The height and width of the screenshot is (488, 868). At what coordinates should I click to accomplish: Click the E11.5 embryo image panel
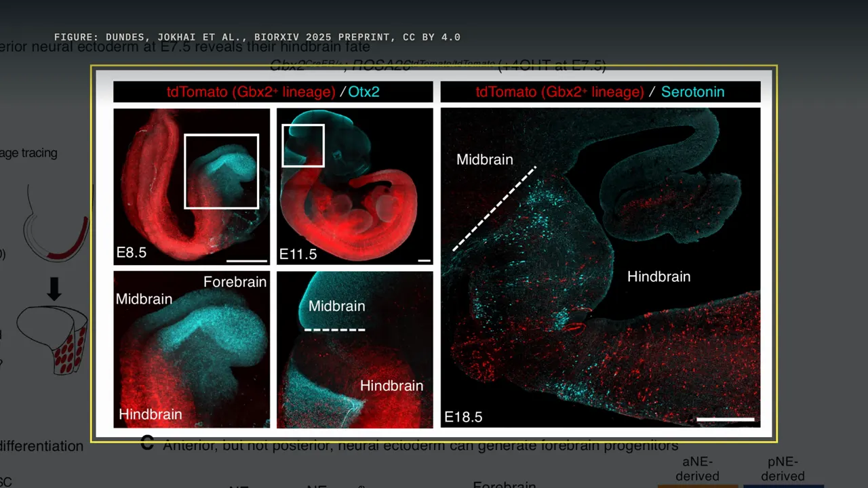[355, 186]
